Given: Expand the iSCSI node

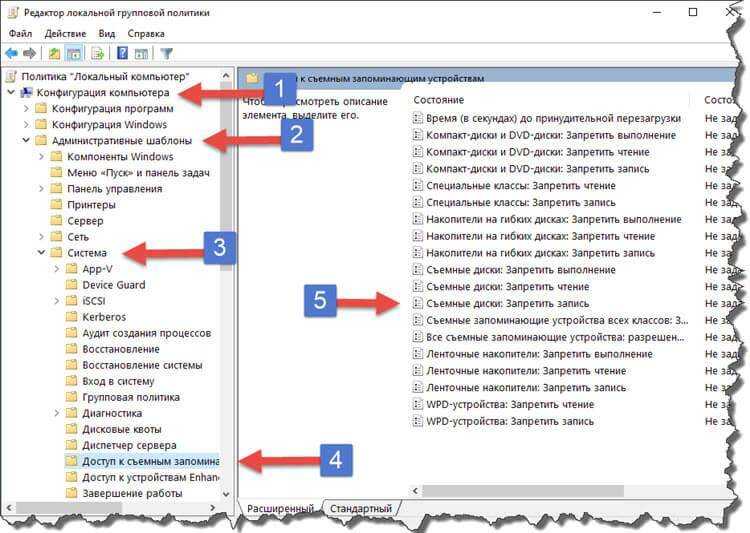Looking at the screenshot, I should [x=57, y=301].
